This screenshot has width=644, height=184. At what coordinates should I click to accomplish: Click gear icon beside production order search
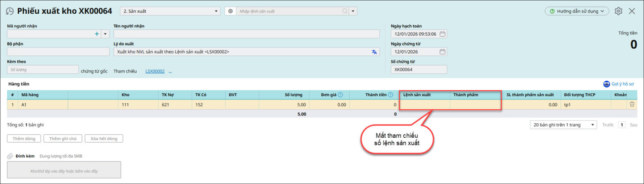click(230, 11)
